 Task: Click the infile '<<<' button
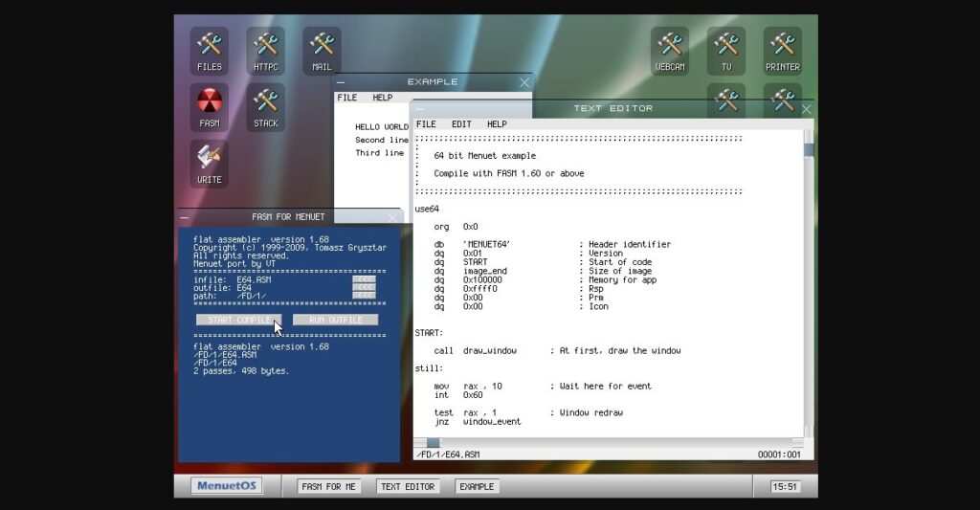[x=364, y=279]
